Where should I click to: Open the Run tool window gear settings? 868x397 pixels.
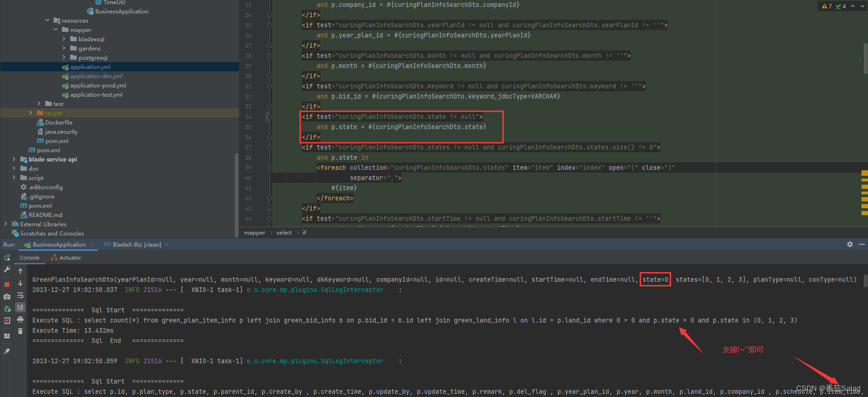tap(850, 244)
